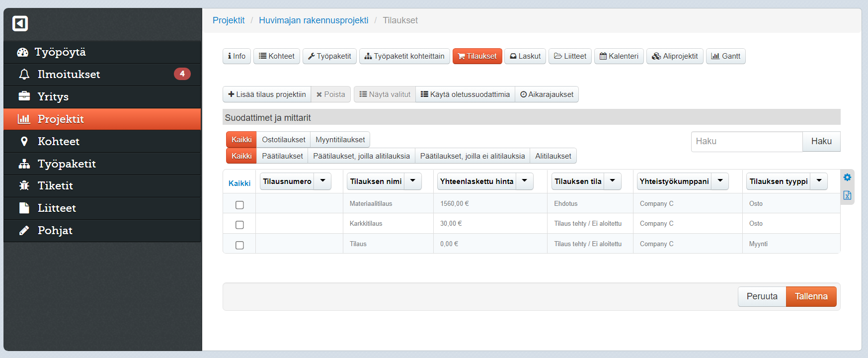Export table with the Excel icon
Screen dimensions: 868x358
(x=847, y=195)
